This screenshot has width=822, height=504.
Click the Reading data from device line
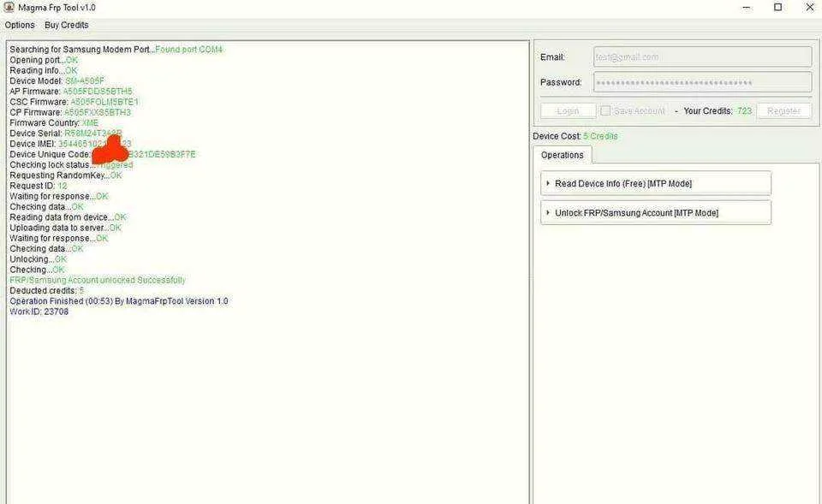[68, 216]
